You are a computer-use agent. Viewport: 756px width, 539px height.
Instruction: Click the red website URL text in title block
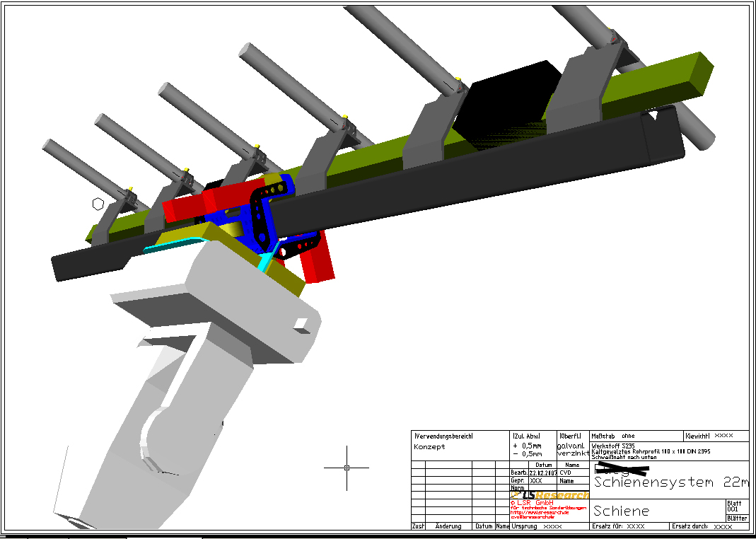point(539,513)
